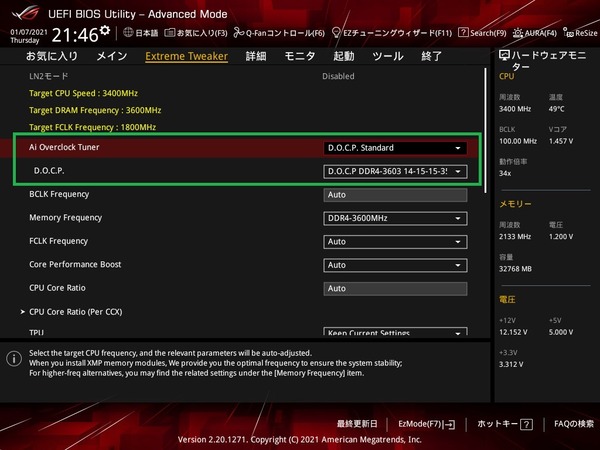The width and height of the screenshot is (600, 450).
Task: Click the BCLK Frequency Auto field
Action: click(395, 195)
